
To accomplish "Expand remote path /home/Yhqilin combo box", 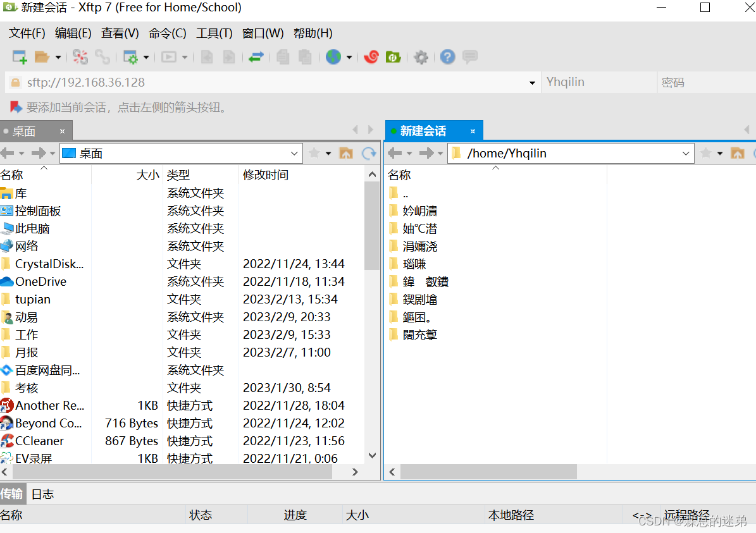I will coord(686,153).
